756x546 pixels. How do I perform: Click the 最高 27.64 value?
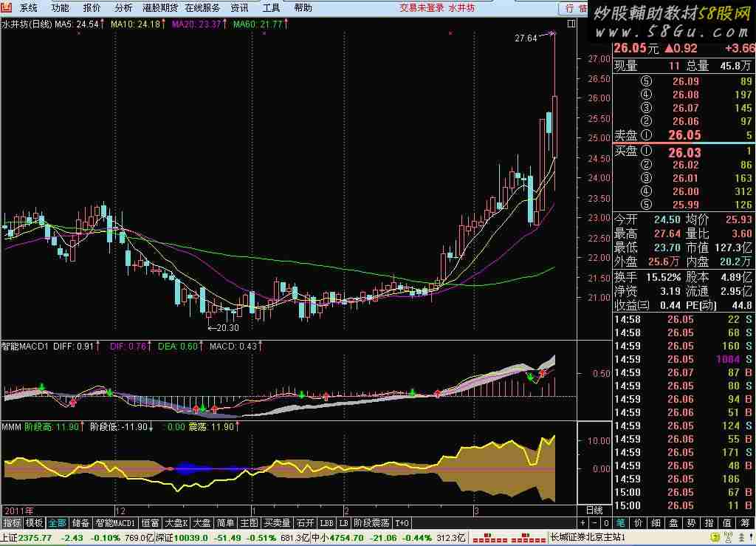tap(667, 233)
